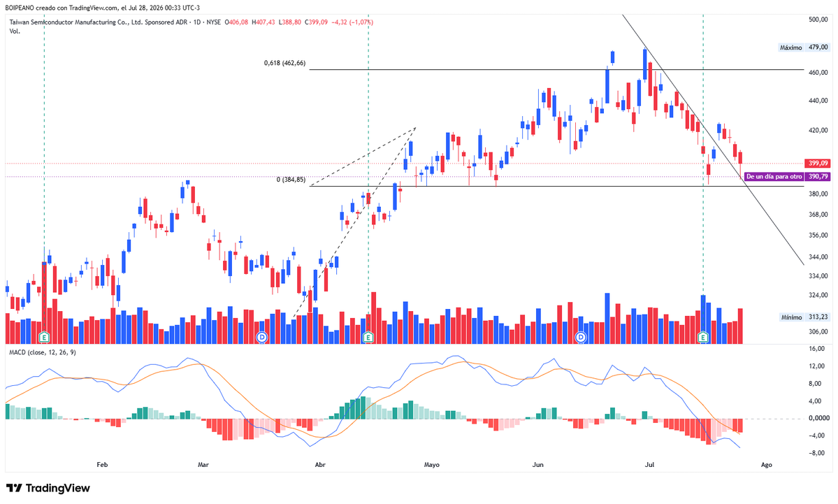Click the close value C399,09 in header
The width and height of the screenshot is (838, 504).
(x=316, y=22)
